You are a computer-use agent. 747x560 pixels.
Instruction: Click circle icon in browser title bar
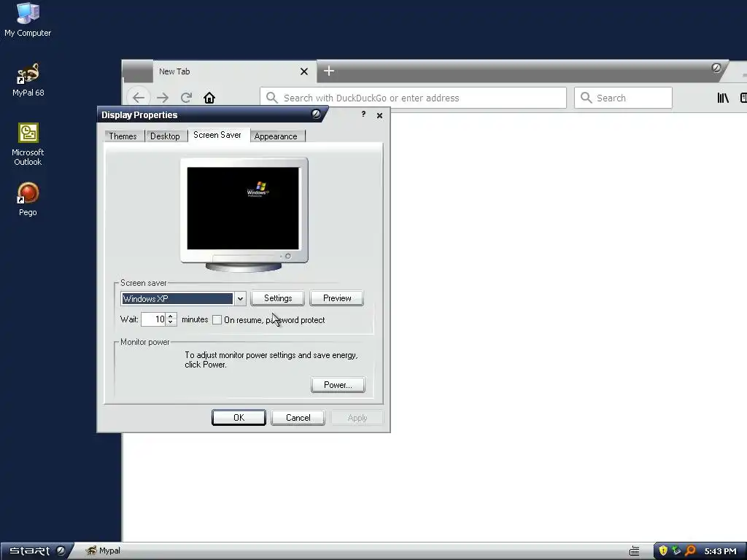(716, 68)
